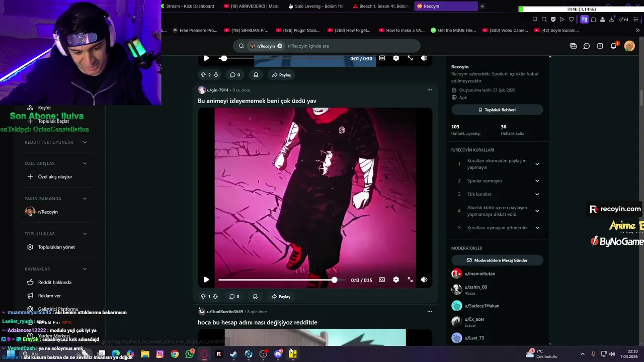Image resolution: width=644 pixels, height=362 pixels.
Task: Expand rule 3 Etik kurallar
Action: pyautogui.click(x=537, y=194)
